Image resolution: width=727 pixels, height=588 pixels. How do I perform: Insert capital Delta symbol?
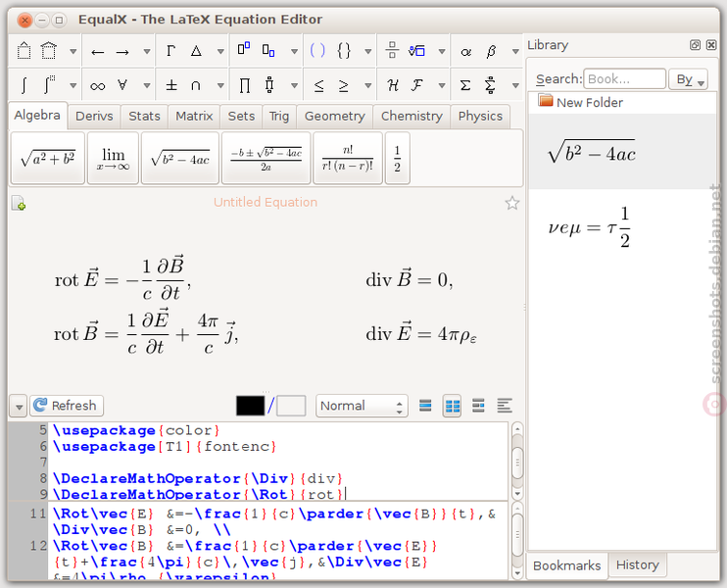196,51
